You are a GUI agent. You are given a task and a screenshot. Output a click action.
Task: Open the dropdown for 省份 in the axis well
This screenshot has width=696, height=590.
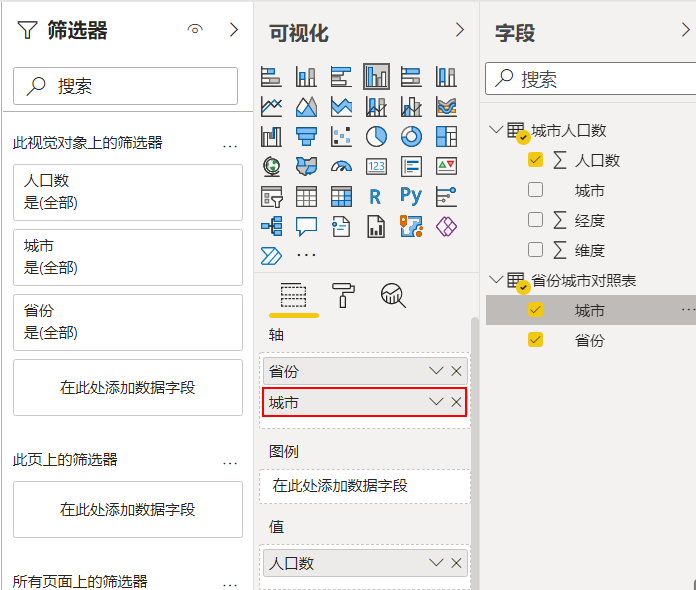[x=436, y=371]
